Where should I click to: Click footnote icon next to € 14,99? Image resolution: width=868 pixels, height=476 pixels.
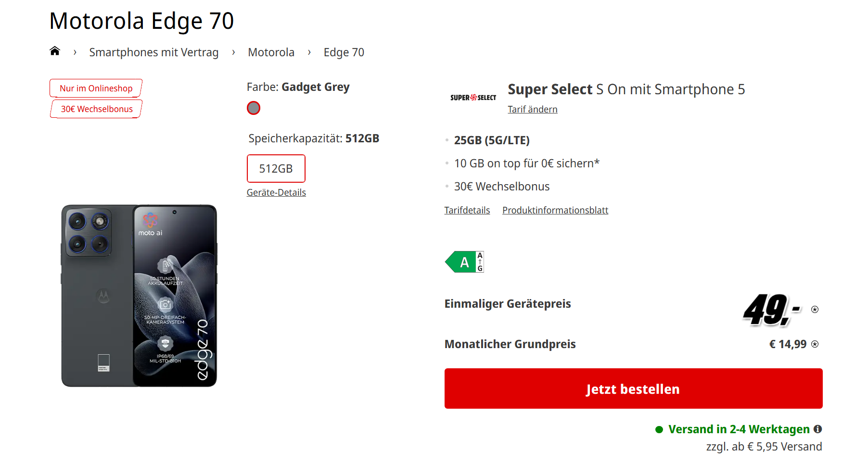click(x=815, y=344)
